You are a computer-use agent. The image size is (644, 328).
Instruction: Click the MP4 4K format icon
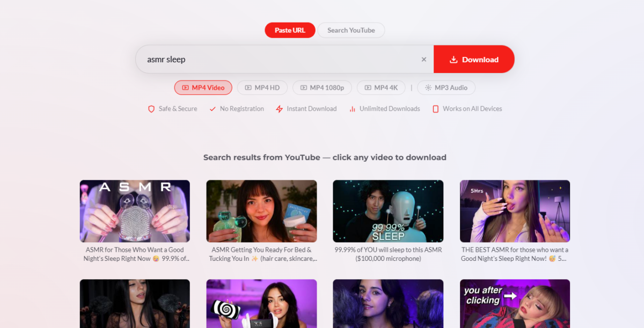[368, 88]
